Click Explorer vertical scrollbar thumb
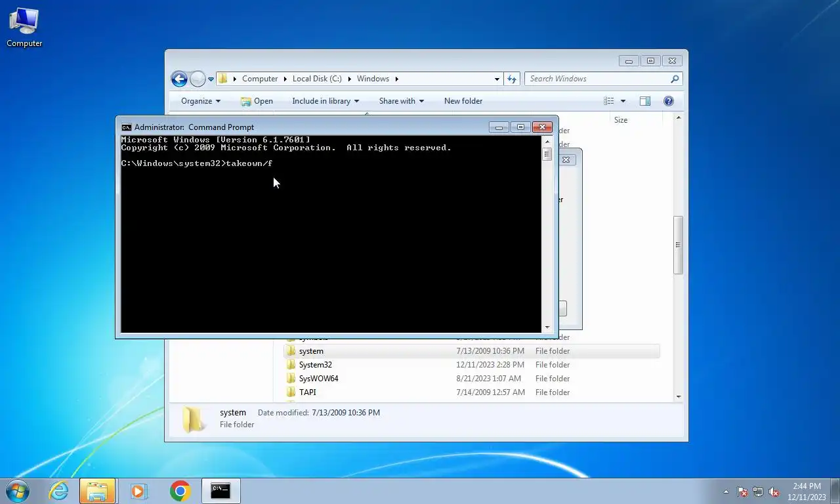840x504 pixels. point(678,245)
